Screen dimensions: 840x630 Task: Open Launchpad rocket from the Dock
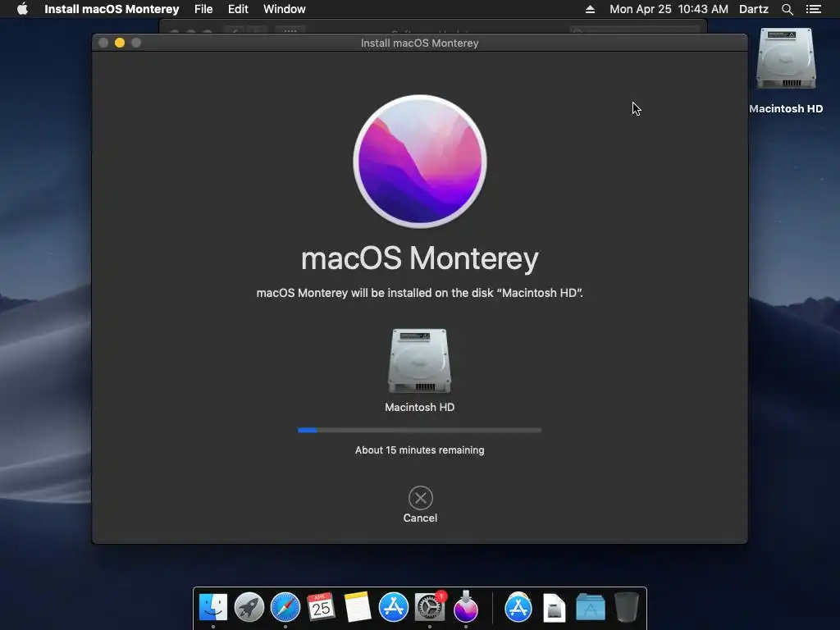(249, 608)
